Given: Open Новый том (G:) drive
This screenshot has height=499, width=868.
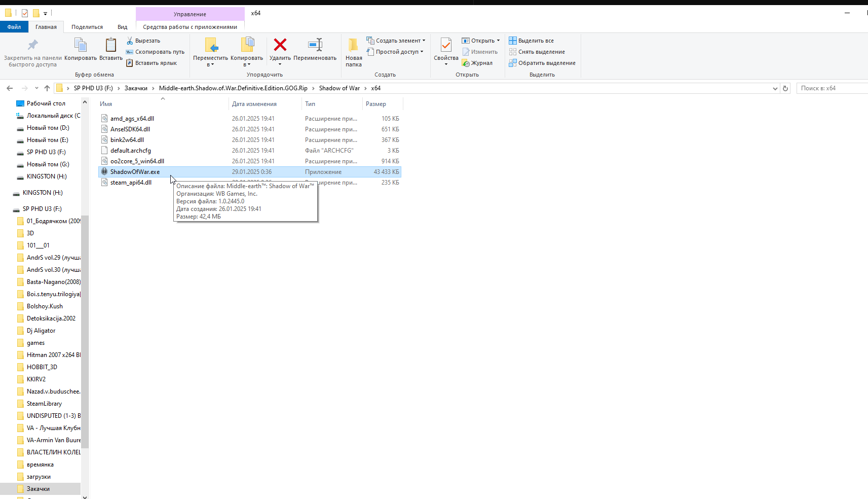Looking at the screenshot, I should (48, 164).
